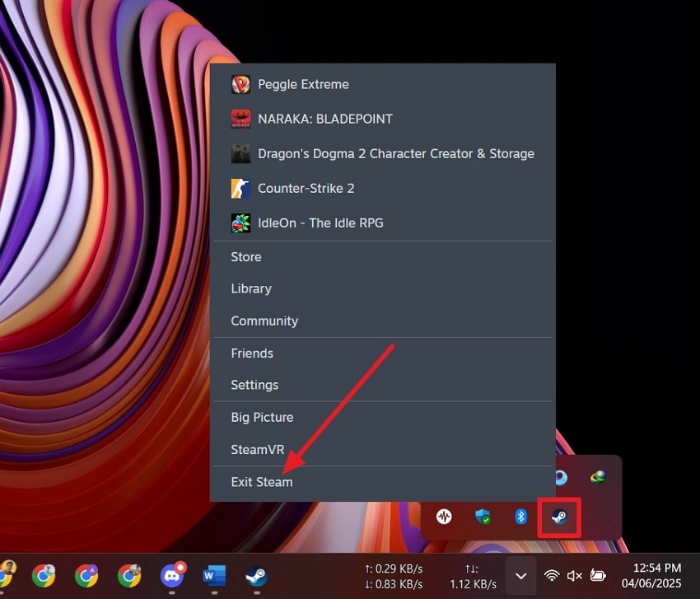
Task: Launch Counter-Strike 2 entry
Action: click(x=383, y=188)
